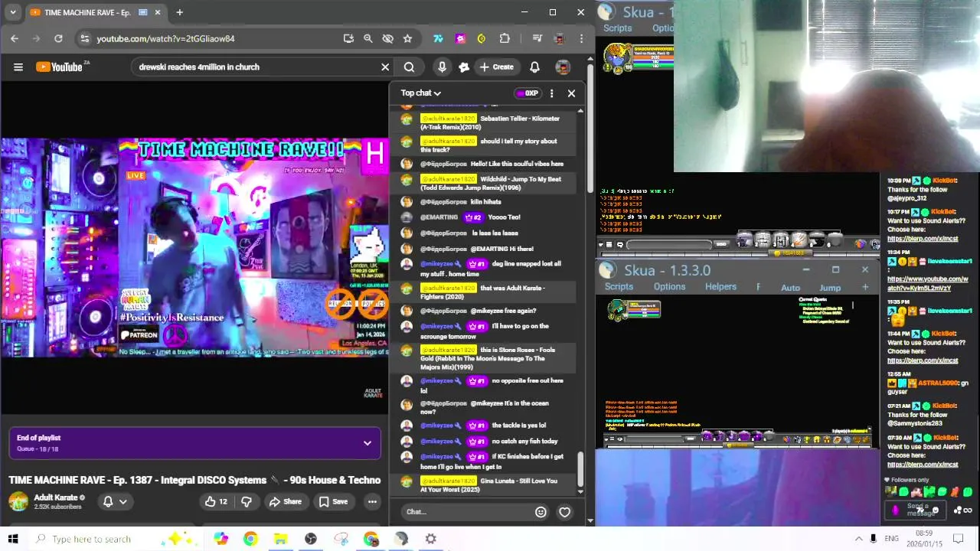Open the Adult Karate channel avatar

click(x=18, y=502)
